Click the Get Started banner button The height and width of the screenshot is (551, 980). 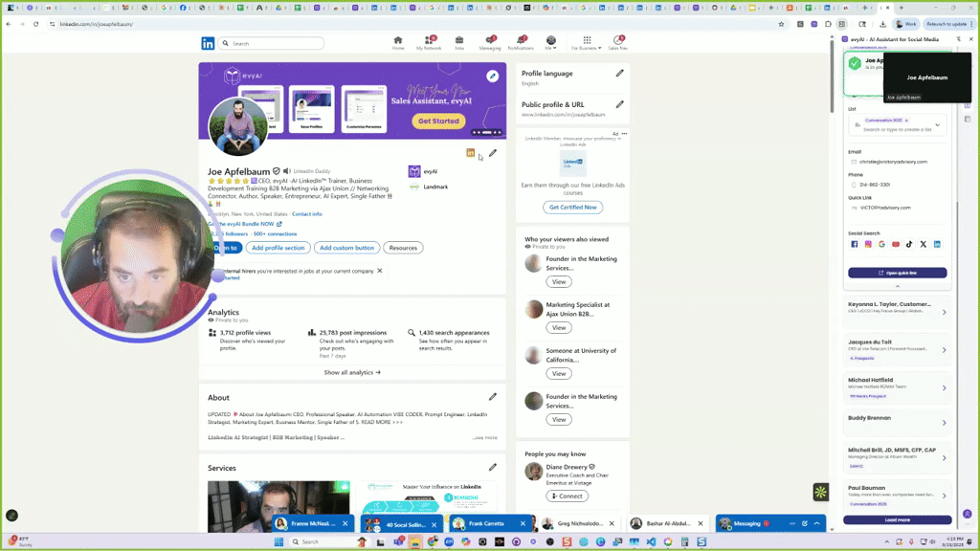click(438, 121)
